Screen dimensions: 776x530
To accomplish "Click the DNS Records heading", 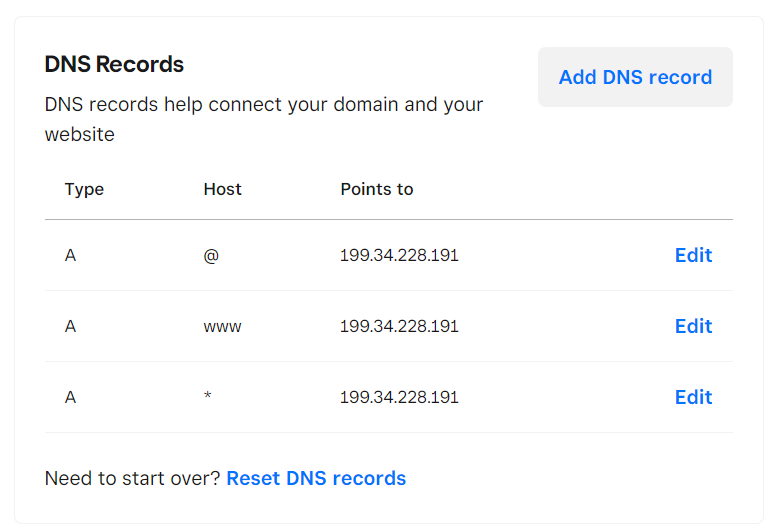I will [114, 64].
